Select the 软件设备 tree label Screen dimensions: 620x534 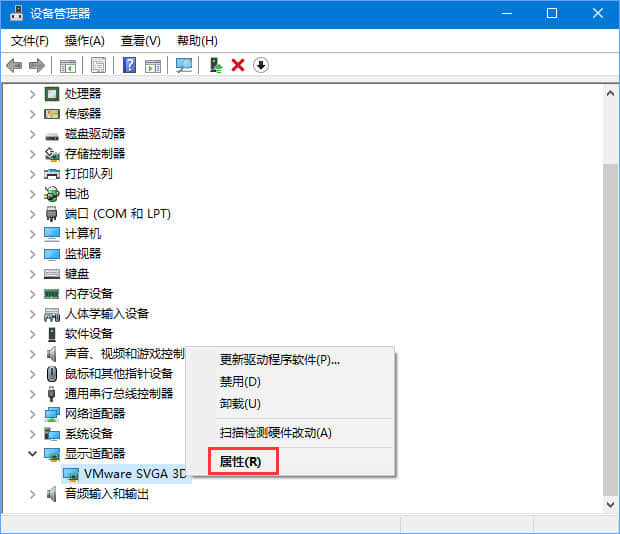(89, 334)
